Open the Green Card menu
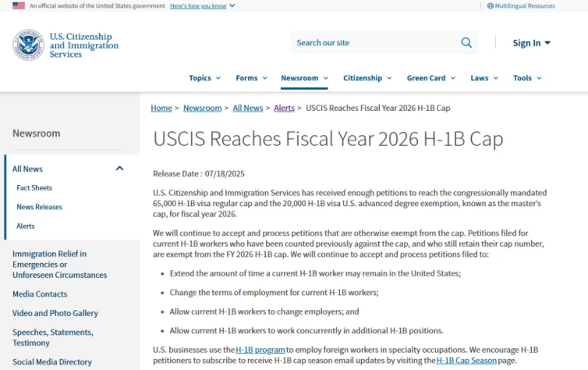Viewport: 588px width, 370px height. pyautogui.click(x=431, y=78)
